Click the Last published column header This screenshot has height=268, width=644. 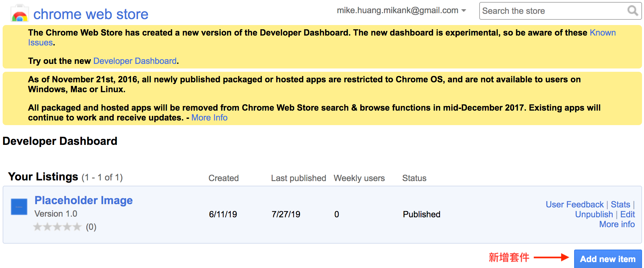(298, 178)
